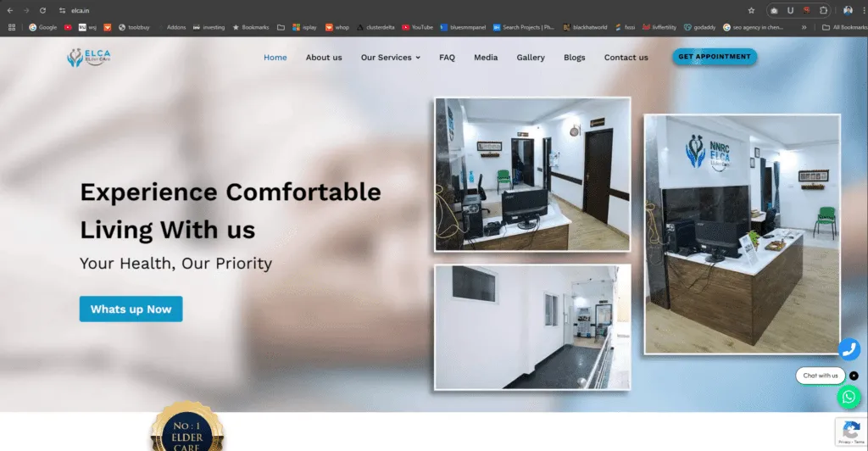Click the NNRC ELCA sign reception photo
The image size is (868, 451).
[742, 234]
